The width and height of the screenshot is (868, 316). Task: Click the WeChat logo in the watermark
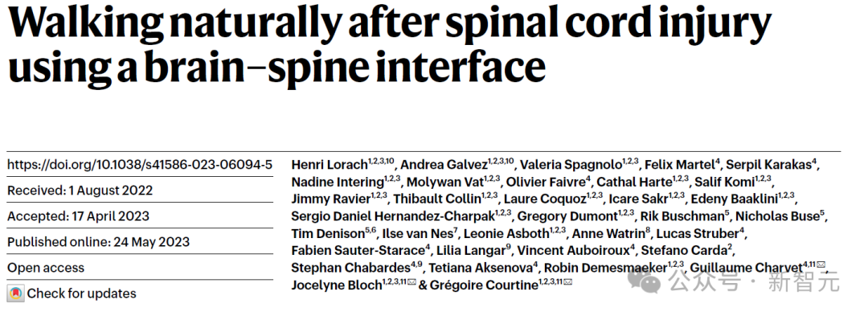point(645,283)
